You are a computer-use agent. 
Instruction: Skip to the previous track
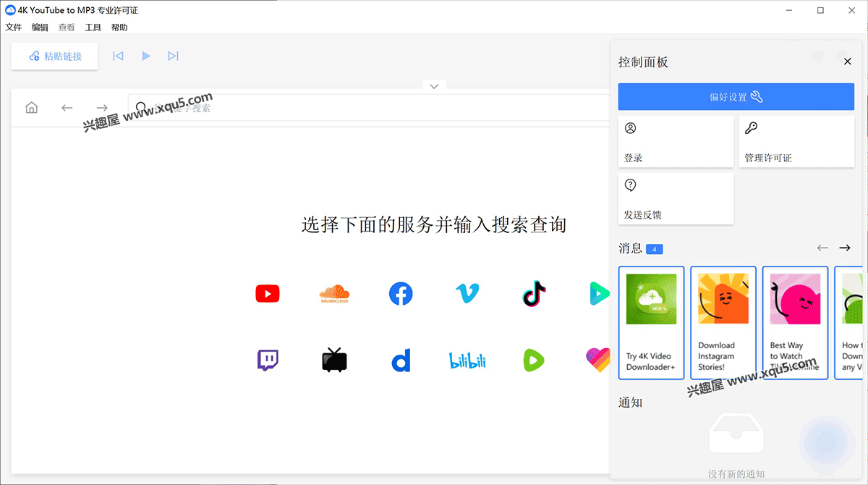click(x=118, y=56)
